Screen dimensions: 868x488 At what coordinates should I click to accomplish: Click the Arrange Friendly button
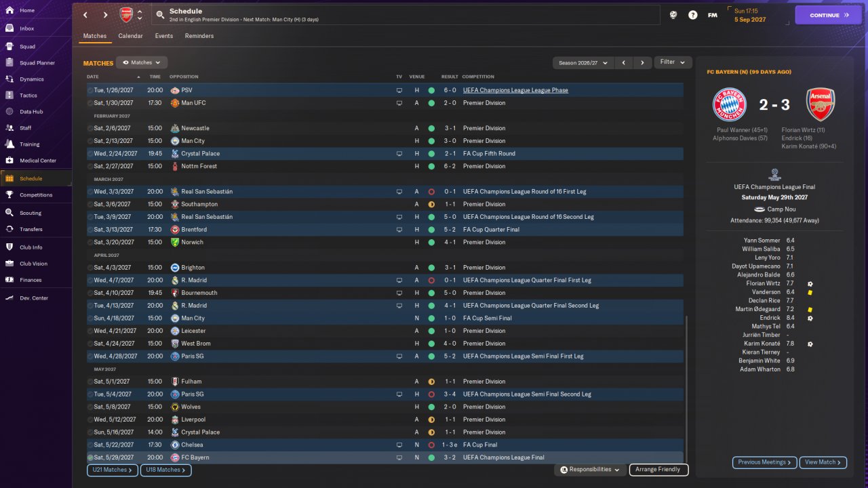pos(659,470)
